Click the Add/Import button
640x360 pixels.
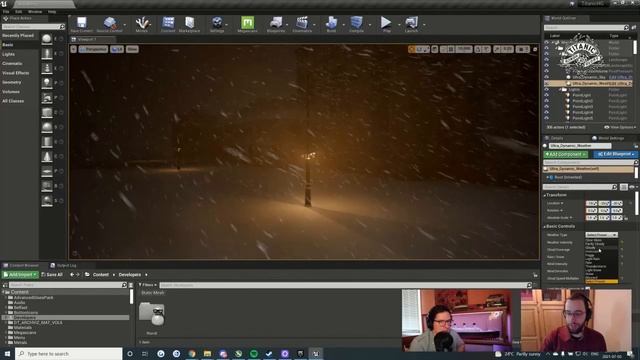coord(20,275)
